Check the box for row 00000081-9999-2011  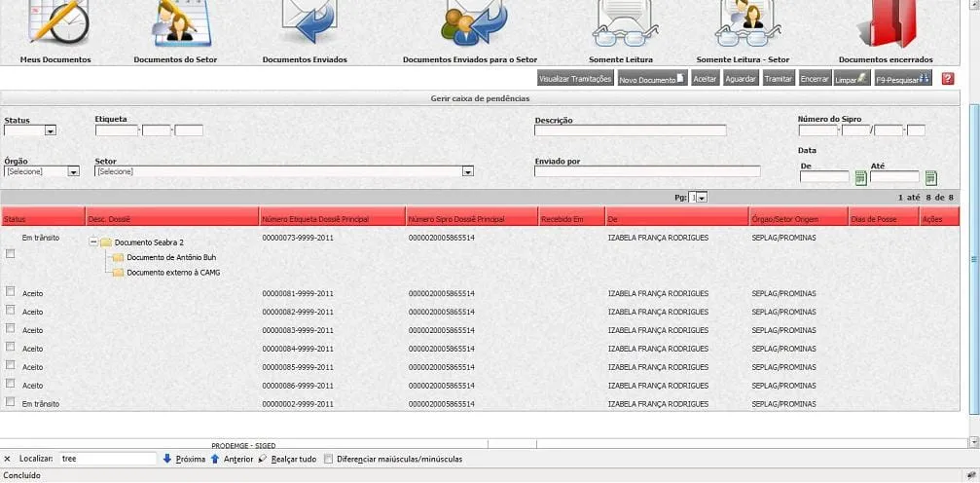tap(10, 291)
